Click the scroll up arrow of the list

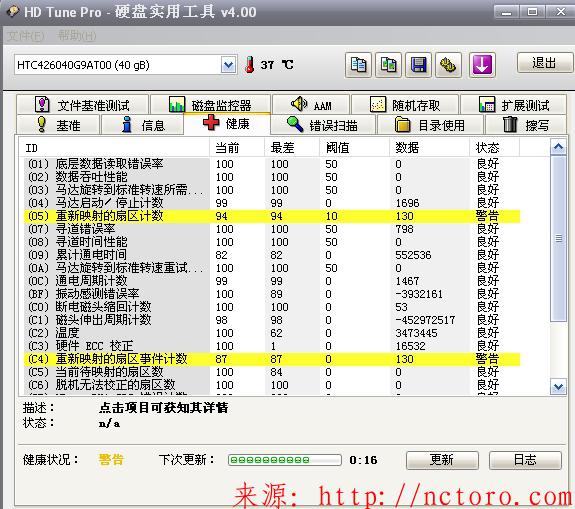pyautogui.click(x=558, y=147)
